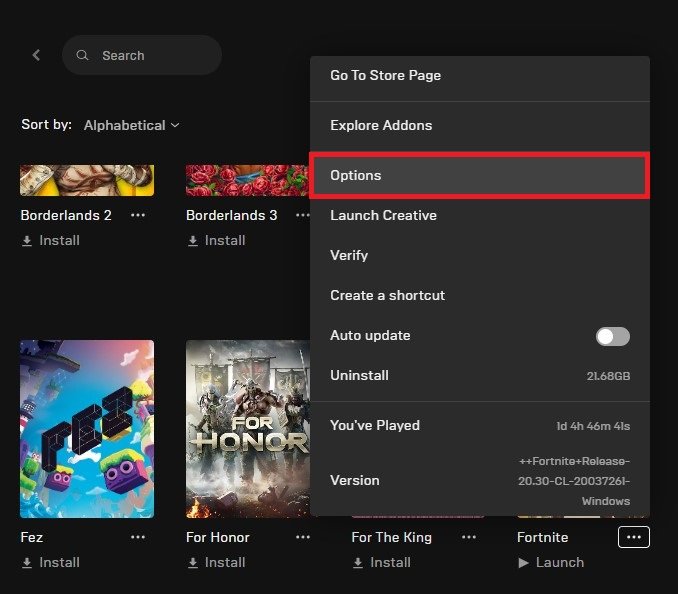Open For Honor three-dot menu
The width and height of the screenshot is (678, 594).
(303, 537)
